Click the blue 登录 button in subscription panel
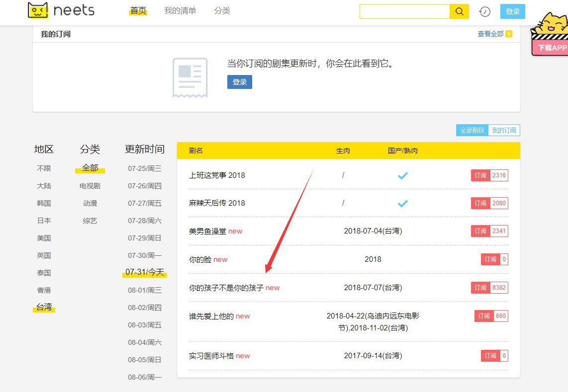The height and width of the screenshot is (392, 568). pyautogui.click(x=240, y=82)
